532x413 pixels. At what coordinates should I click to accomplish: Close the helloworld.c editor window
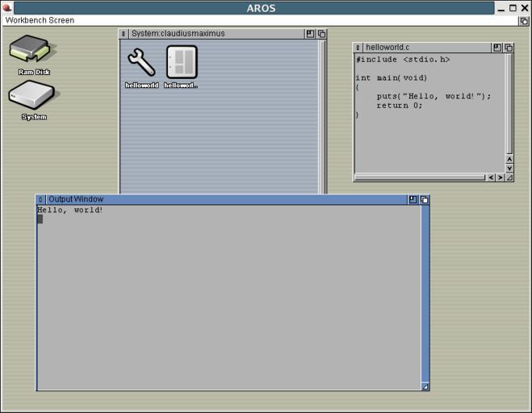click(358, 48)
